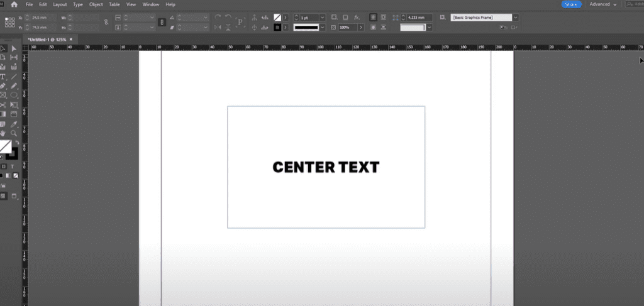
Task: Select the Eyedropper tool
Action: 14,124
